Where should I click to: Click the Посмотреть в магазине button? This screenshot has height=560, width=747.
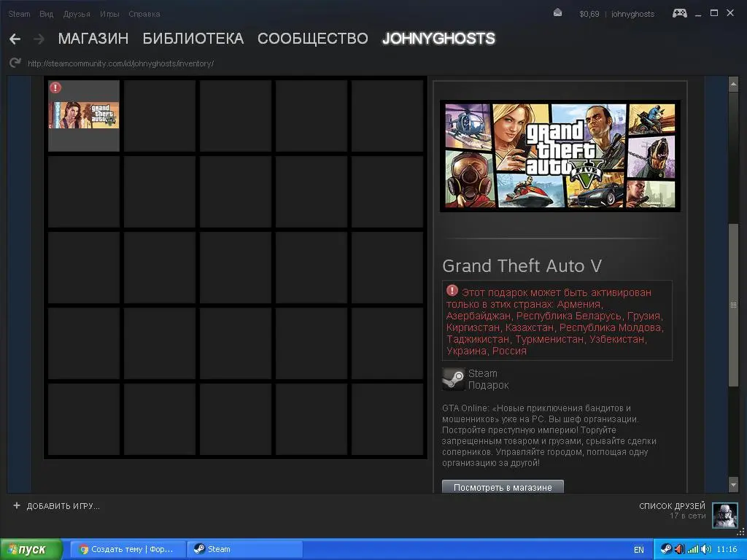[x=503, y=486]
